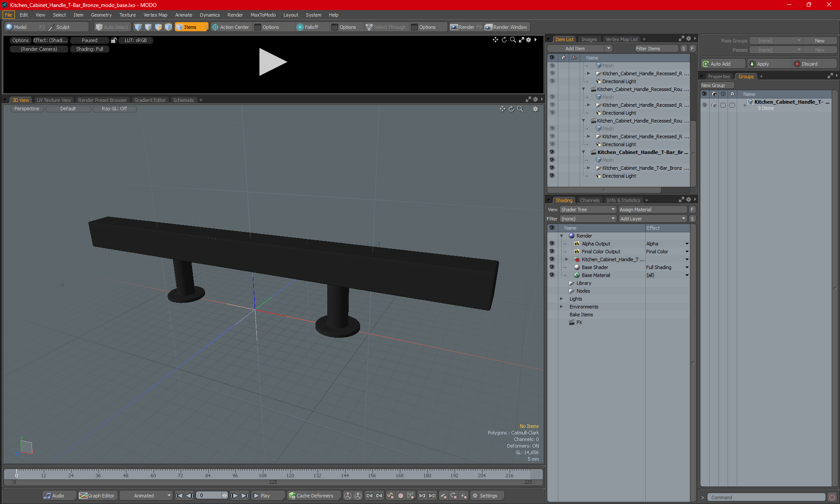Select the FX item in shader tree

[579, 322]
